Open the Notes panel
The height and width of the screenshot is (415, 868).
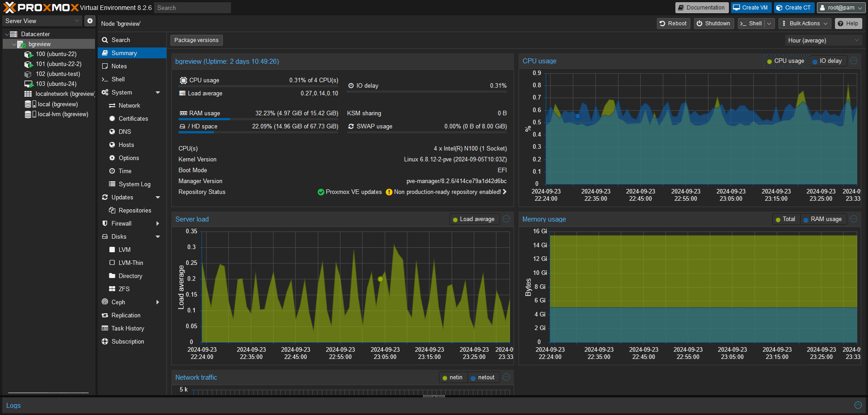coord(132,66)
